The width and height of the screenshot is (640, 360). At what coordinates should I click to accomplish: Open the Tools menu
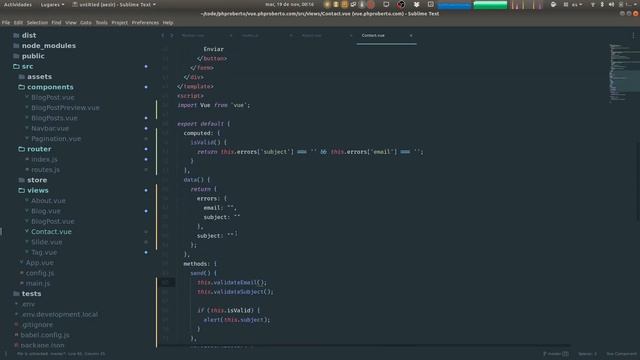coord(102,23)
